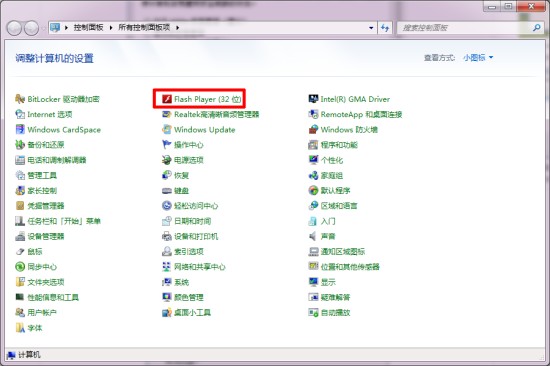This screenshot has width=550, height=366.
Task: Open the 性能信息和工具 link
Action: tap(53, 297)
